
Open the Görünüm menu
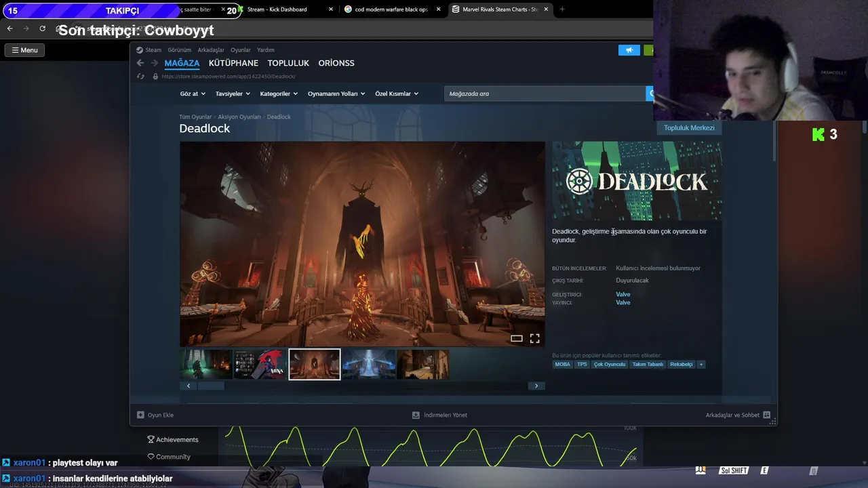pyautogui.click(x=180, y=50)
